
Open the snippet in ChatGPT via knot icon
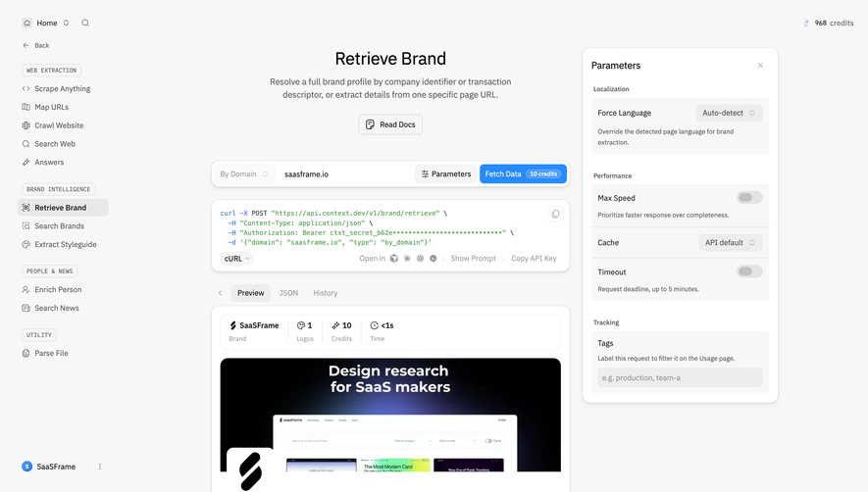point(420,259)
